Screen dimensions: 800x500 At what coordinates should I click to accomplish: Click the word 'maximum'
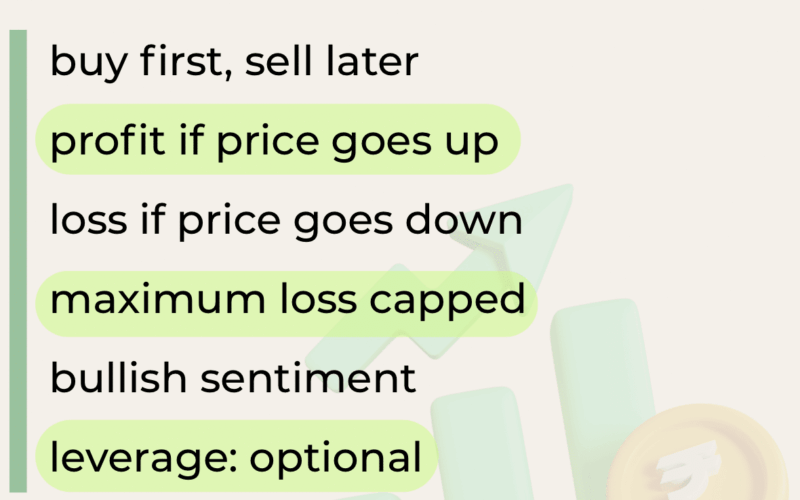(158, 300)
